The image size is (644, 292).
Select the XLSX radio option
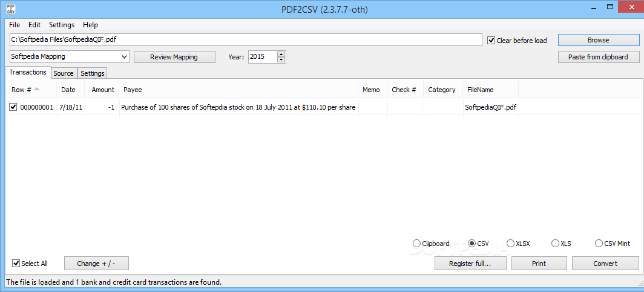coord(510,244)
